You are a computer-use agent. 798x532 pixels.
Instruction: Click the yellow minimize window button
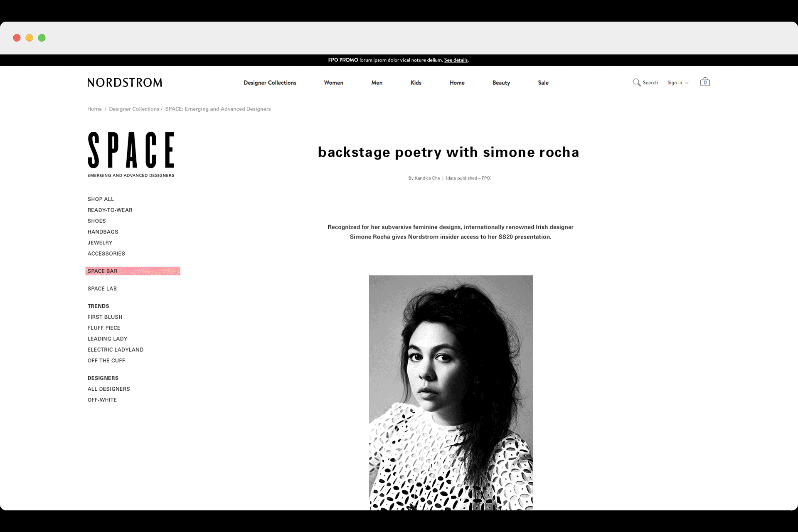click(30, 38)
